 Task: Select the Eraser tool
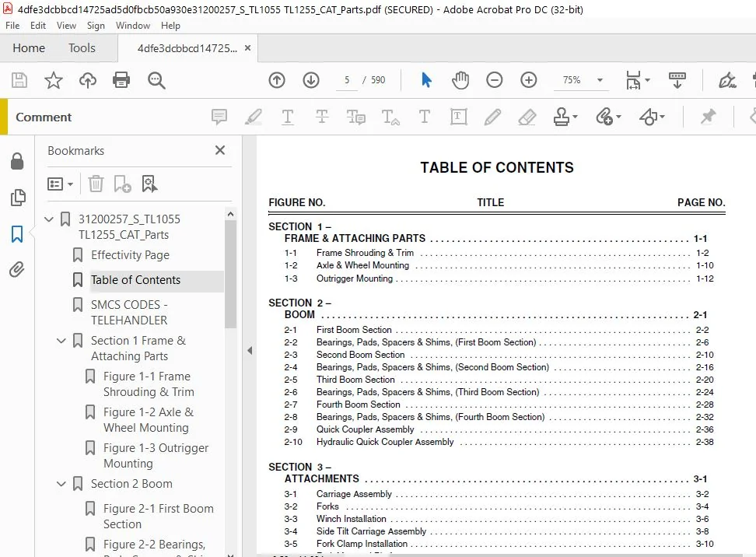click(x=527, y=117)
